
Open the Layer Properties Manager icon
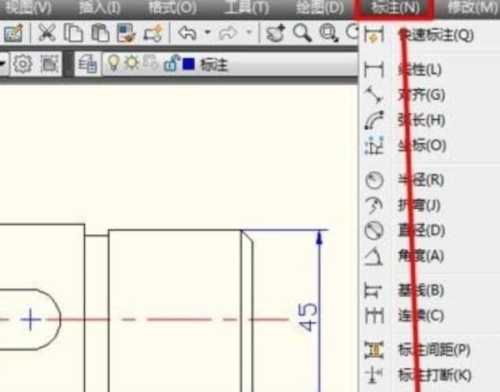pyautogui.click(x=88, y=64)
